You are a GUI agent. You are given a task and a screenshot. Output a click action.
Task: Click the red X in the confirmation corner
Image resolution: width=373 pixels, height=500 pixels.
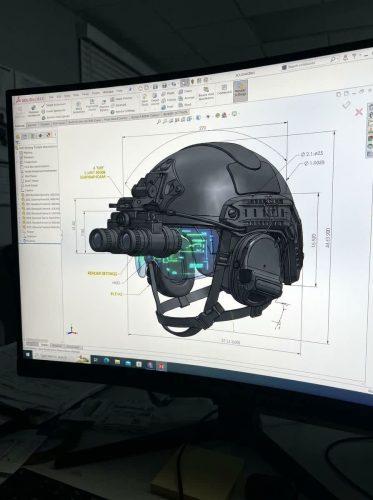click(x=359, y=112)
